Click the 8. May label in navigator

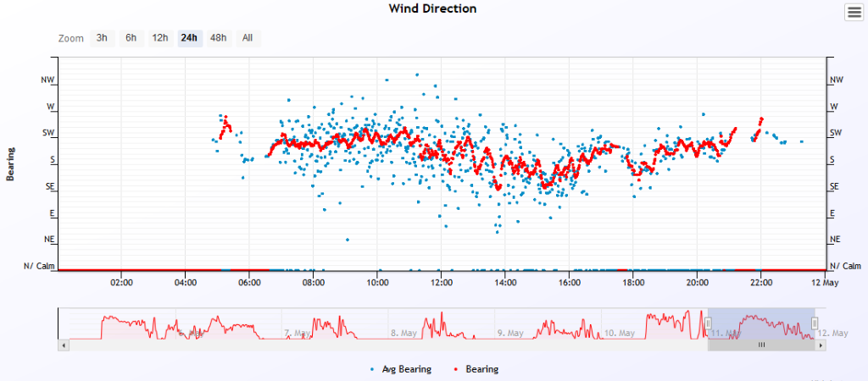(x=403, y=334)
